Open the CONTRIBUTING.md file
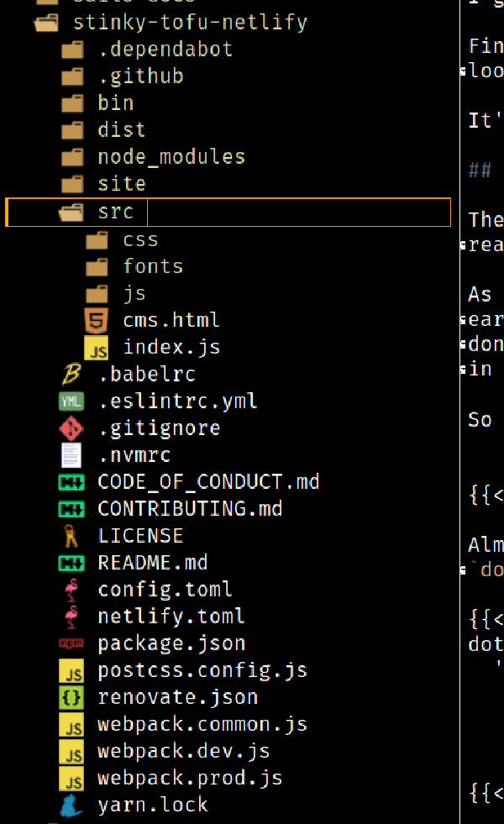 (190, 508)
